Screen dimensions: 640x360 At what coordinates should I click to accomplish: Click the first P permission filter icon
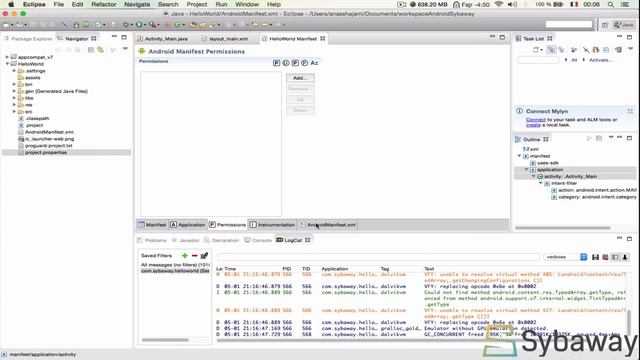(x=276, y=63)
